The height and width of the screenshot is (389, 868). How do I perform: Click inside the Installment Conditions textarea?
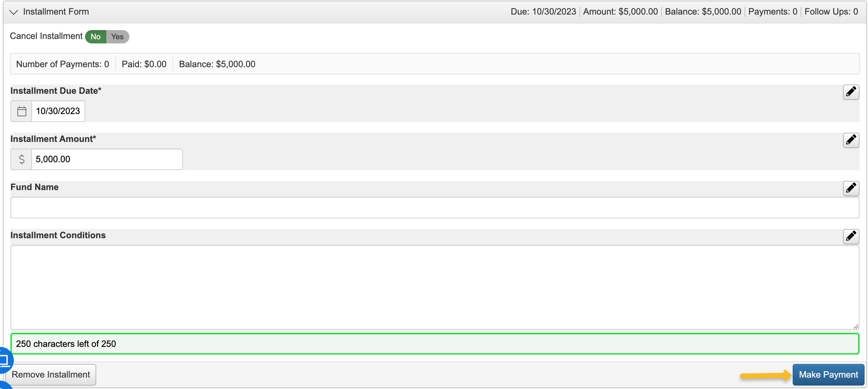click(434, 287)
